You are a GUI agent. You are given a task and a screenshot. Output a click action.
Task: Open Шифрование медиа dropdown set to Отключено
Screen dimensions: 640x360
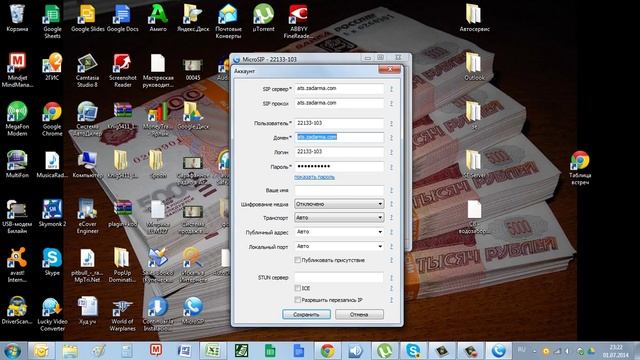[339, 204]
